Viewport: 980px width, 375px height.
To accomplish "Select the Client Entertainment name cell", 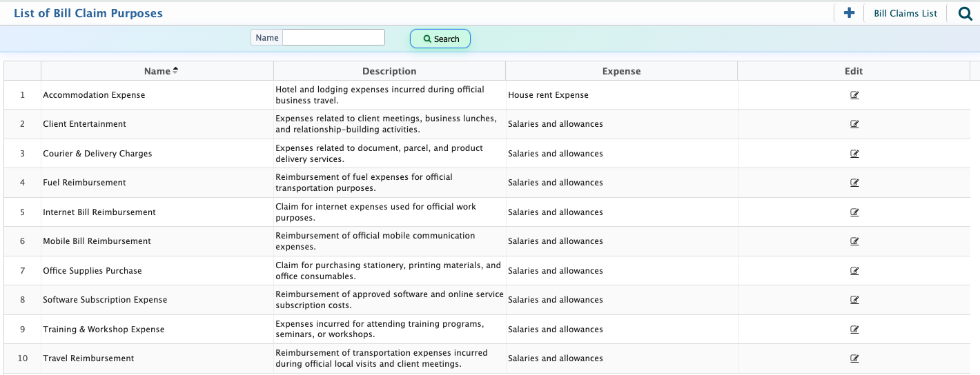I will point(157,124).
